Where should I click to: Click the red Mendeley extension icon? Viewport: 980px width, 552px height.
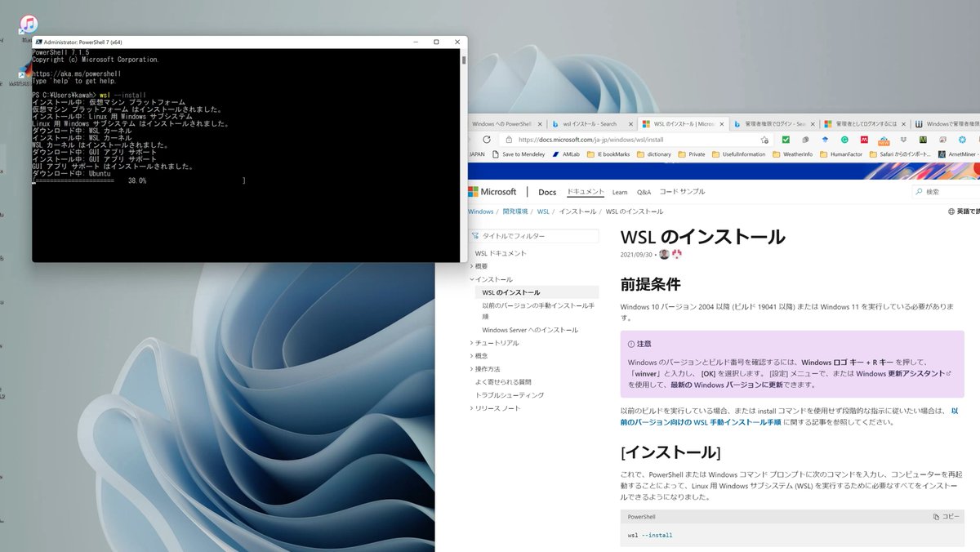[x=864, y=140]
